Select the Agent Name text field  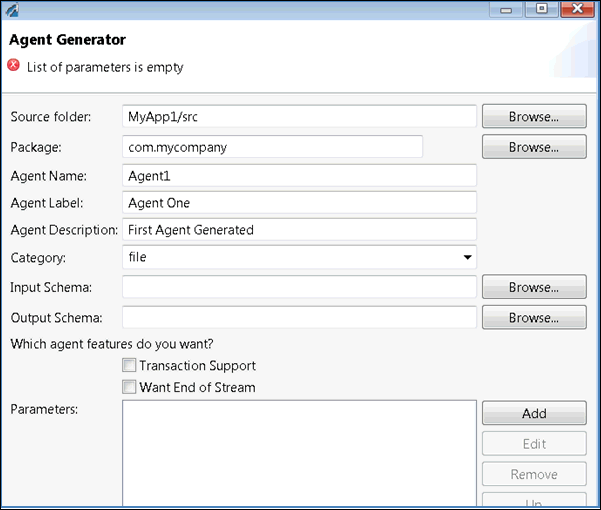pos(299,175)
